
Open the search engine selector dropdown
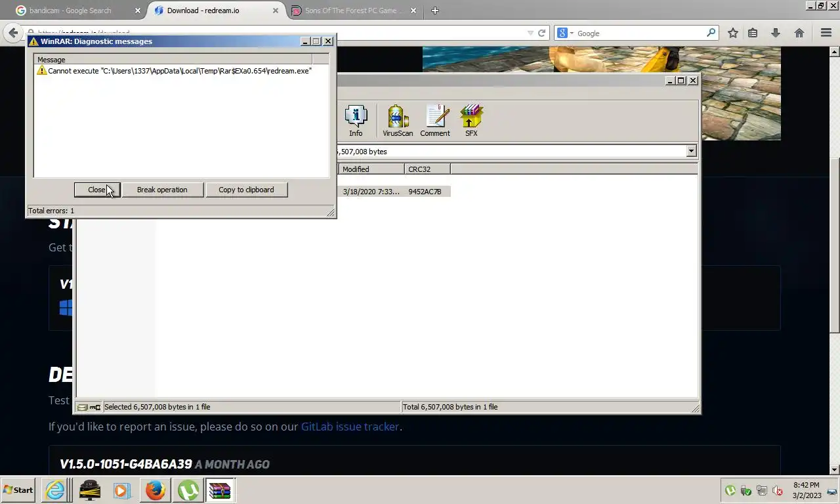pyautogui.click(x=566, y=33)
